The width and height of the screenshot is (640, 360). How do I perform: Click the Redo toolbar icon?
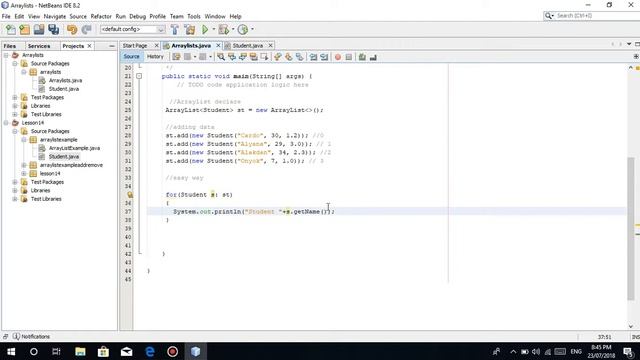point(86,29)
